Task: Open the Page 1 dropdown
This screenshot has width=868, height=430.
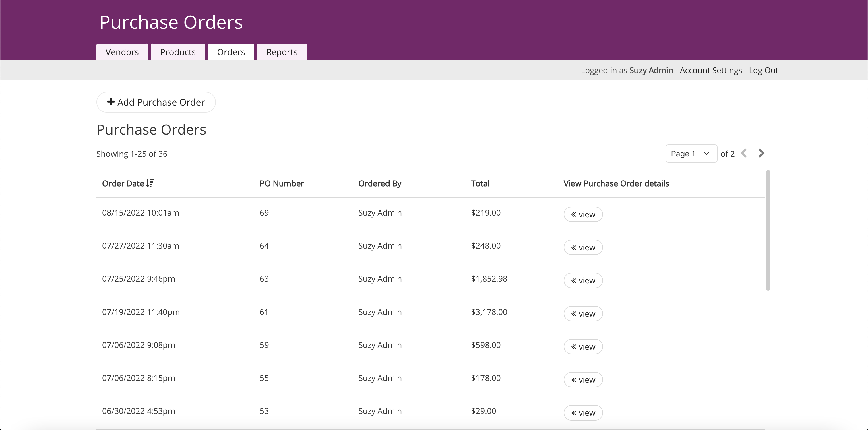Action: coord(691,154)
